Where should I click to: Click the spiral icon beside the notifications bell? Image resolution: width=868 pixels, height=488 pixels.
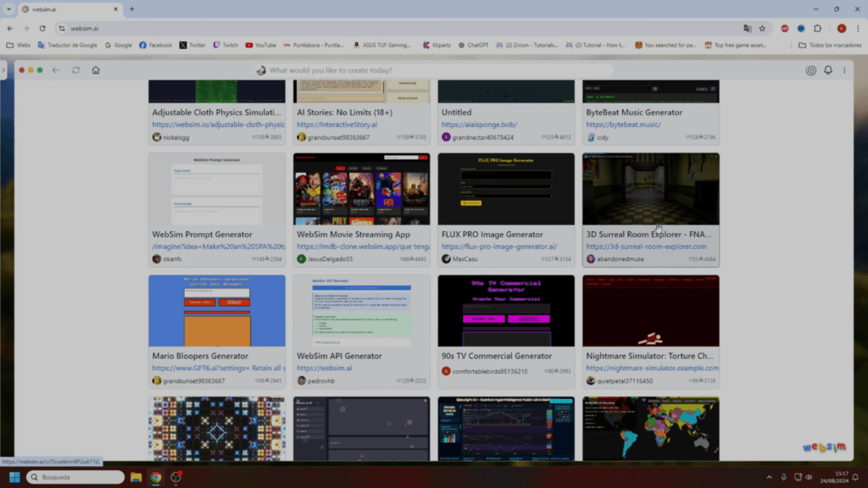click(810, 69)
